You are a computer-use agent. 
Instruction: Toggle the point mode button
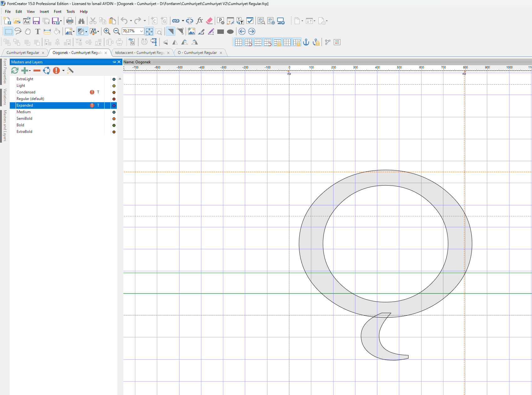coord(180,31)
